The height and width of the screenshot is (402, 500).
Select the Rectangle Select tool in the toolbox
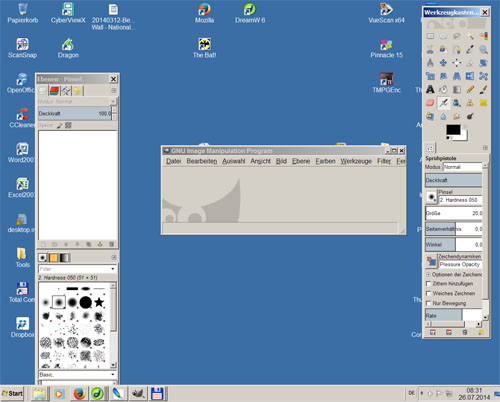430,36
